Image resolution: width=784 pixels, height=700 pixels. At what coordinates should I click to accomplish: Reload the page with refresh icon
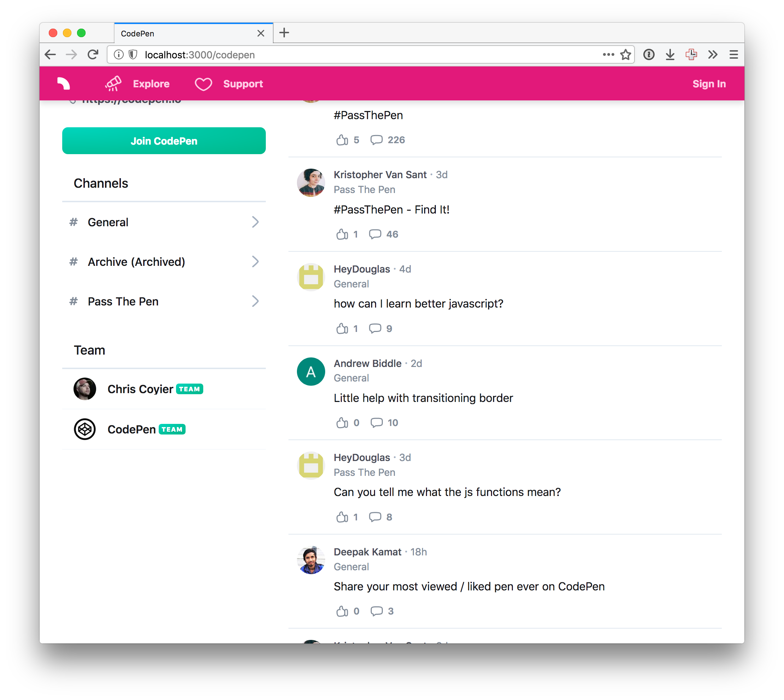coord(93,54)
